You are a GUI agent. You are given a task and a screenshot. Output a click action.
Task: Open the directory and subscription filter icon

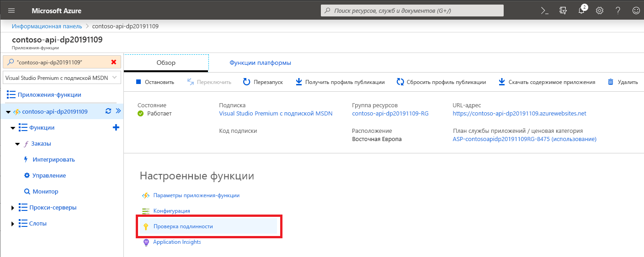[x=563, y=10]
